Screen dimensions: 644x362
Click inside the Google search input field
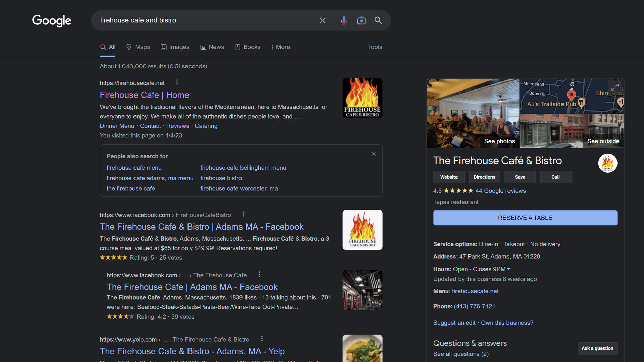coord(201,20)
